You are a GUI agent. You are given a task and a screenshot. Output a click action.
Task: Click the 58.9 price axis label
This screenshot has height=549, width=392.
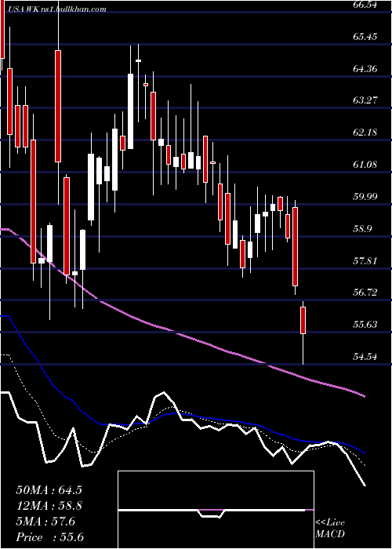click(x=363, y=229)
